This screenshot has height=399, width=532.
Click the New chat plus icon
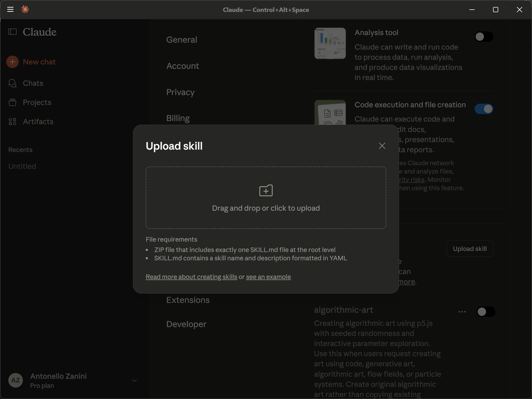[12, 62]
